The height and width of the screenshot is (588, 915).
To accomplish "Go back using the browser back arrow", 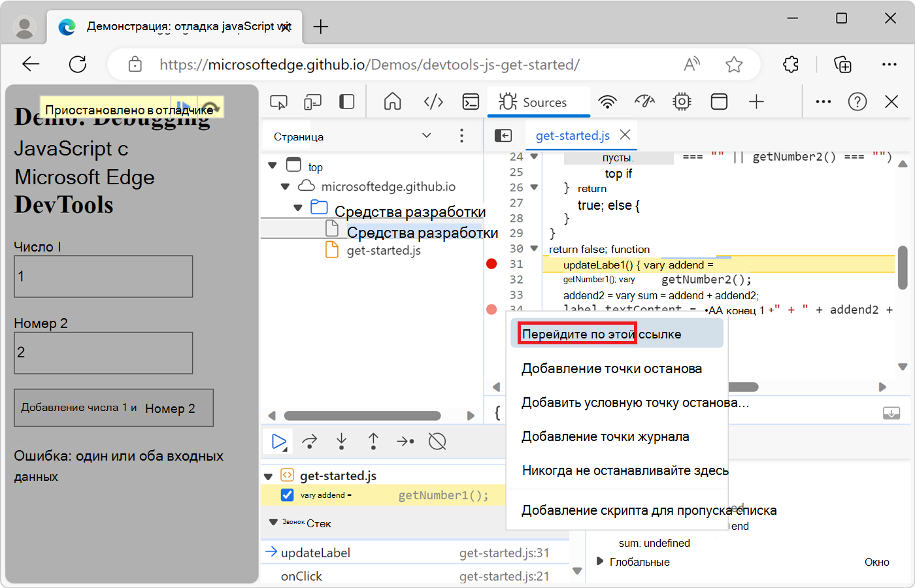I will coord(31,64).
